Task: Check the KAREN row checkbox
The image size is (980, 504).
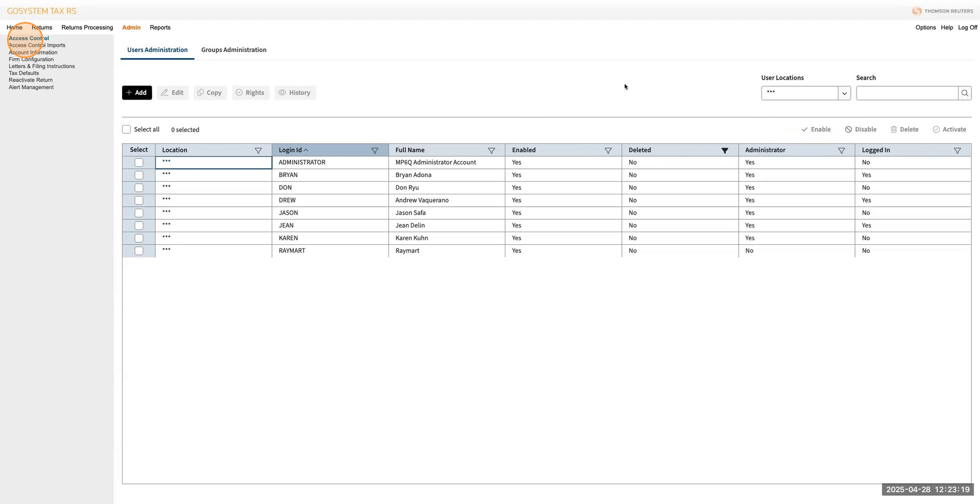Action: (139, 238)
